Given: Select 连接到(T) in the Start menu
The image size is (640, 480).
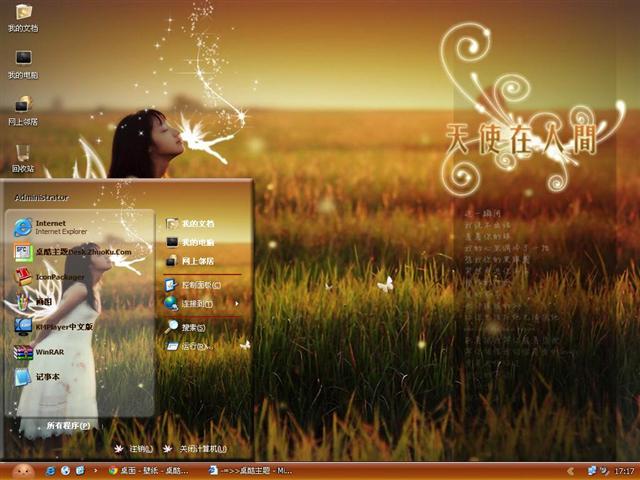Looking at the screenshot, I should click(189, 304).
